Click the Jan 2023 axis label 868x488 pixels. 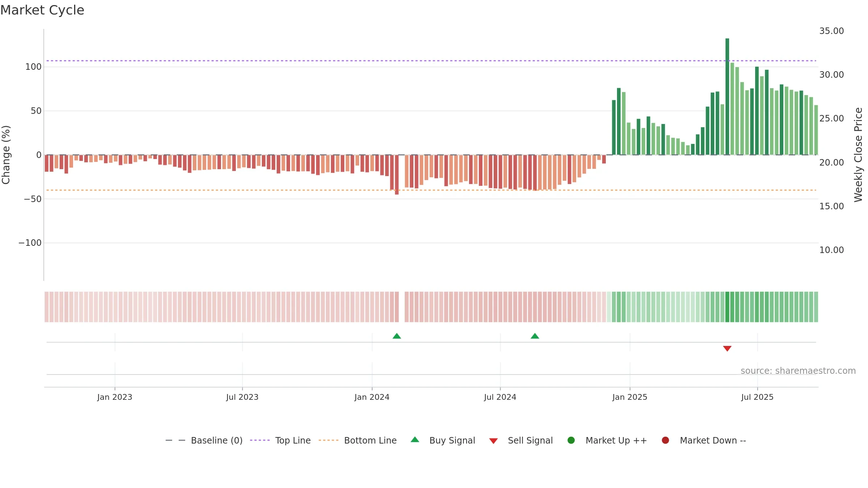coord(115,397)
